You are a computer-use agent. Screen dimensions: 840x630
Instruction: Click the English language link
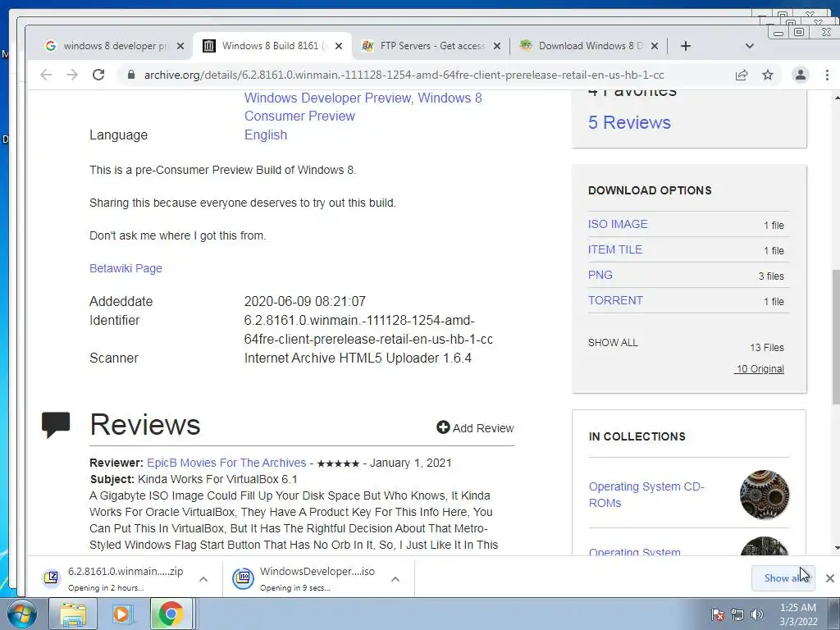(266, 135)
